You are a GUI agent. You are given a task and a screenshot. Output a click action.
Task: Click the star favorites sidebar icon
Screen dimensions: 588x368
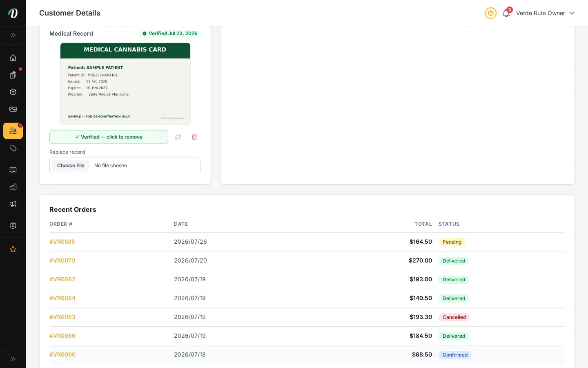(13, 249)
